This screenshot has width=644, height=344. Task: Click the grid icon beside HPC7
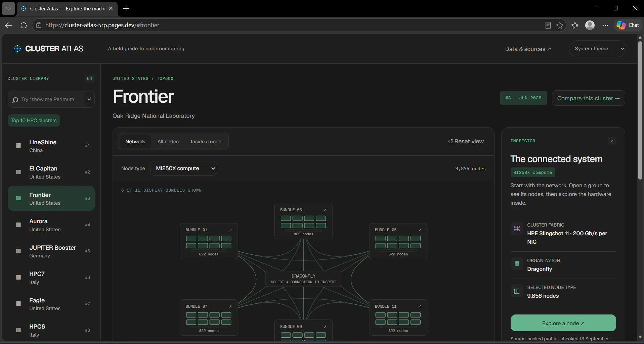coord(18,278)
